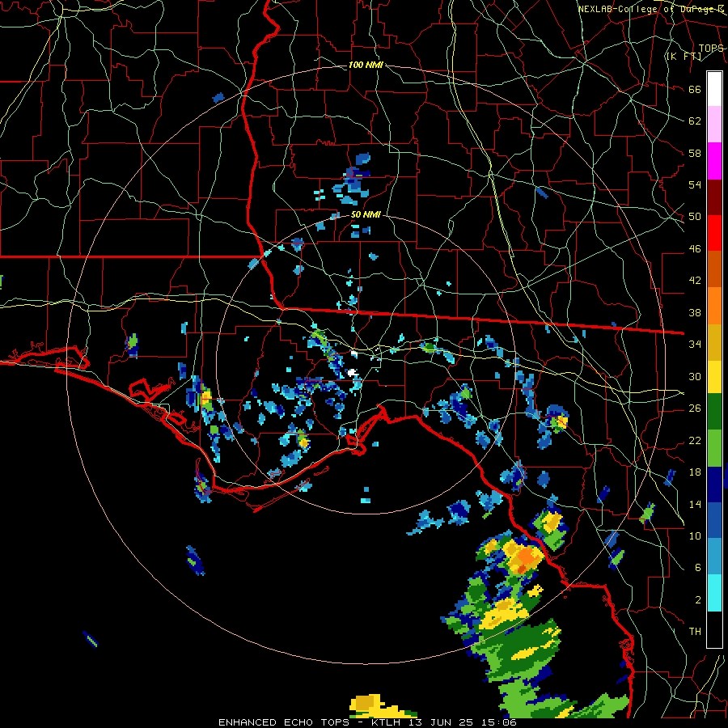This screenshot has height=728, width=728.
Task: Click the 10 legend label
Action: [x=695, y=535]
